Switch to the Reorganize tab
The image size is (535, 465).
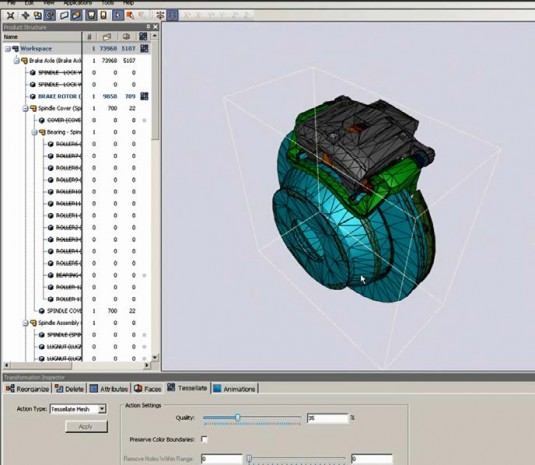tap(27, 389)
